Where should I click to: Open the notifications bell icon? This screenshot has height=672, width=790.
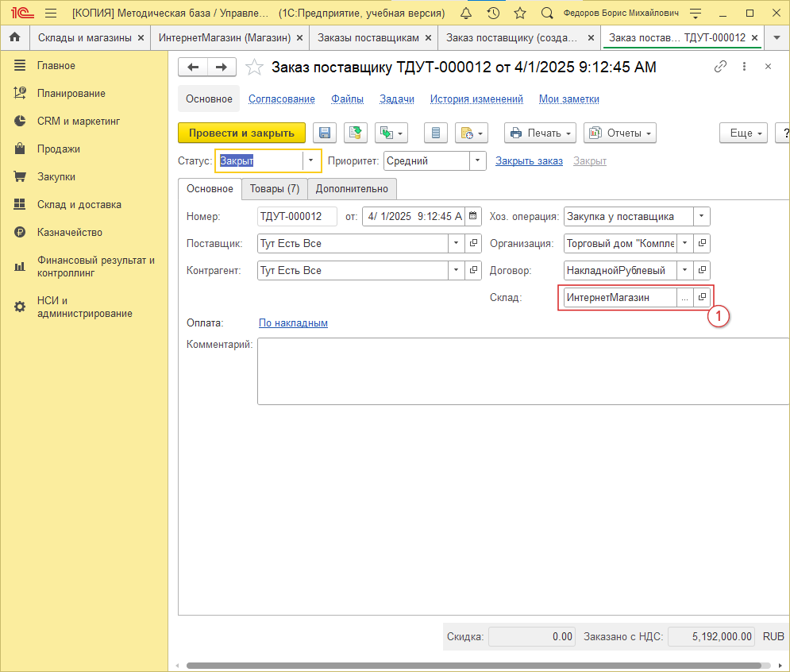[x=467, y=13]
